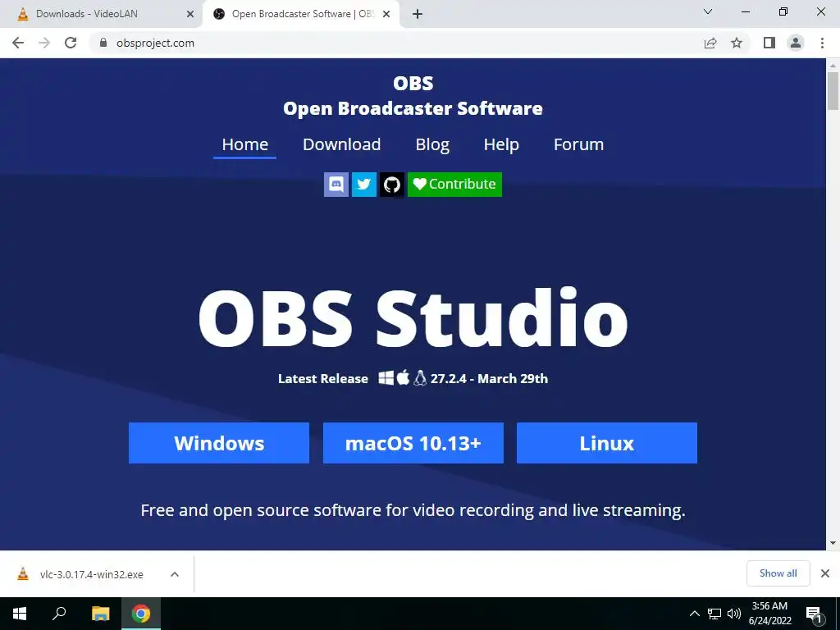Click the page vertical scrollbar thumb
The height and width of the screenshot is (630, 840).
click(833, 91)
